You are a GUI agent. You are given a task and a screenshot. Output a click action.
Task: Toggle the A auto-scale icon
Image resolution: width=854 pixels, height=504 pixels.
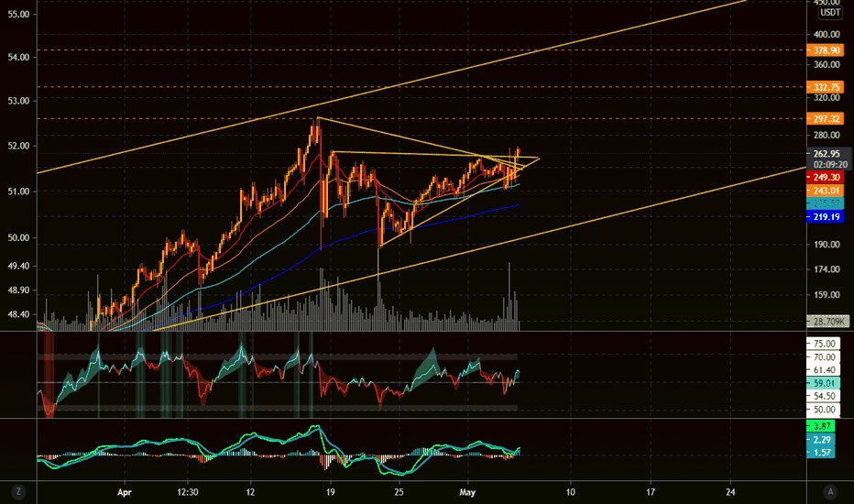click(830, 491)
